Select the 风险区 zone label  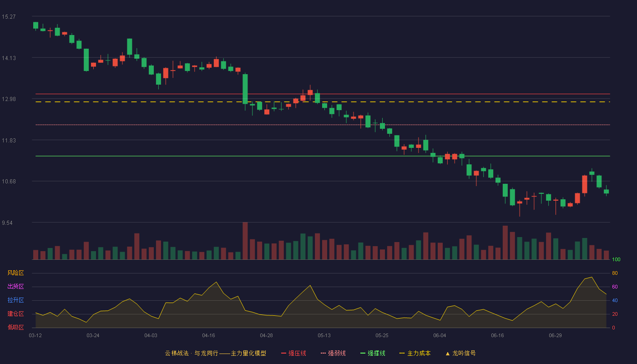[x=15, y=273]
